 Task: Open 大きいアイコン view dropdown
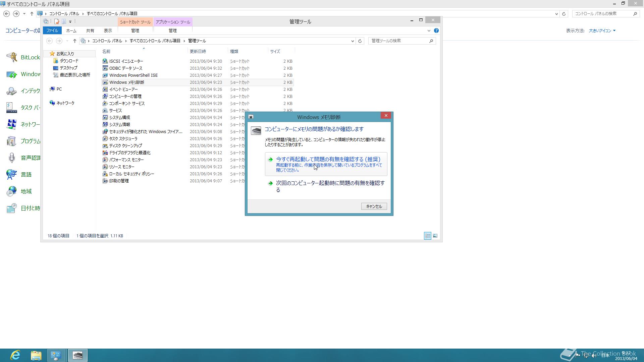[x=602, y=31]
